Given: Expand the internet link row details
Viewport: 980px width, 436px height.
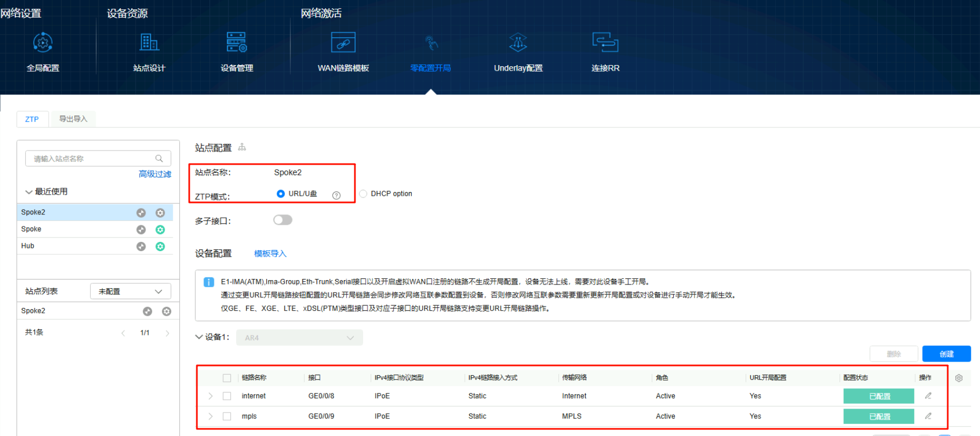Looking at the screenshot, I should coord(211,396).
